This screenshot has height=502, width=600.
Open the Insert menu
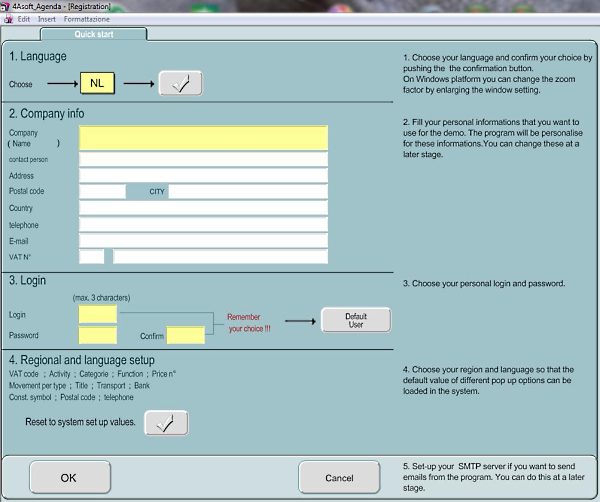click(47, 19)
